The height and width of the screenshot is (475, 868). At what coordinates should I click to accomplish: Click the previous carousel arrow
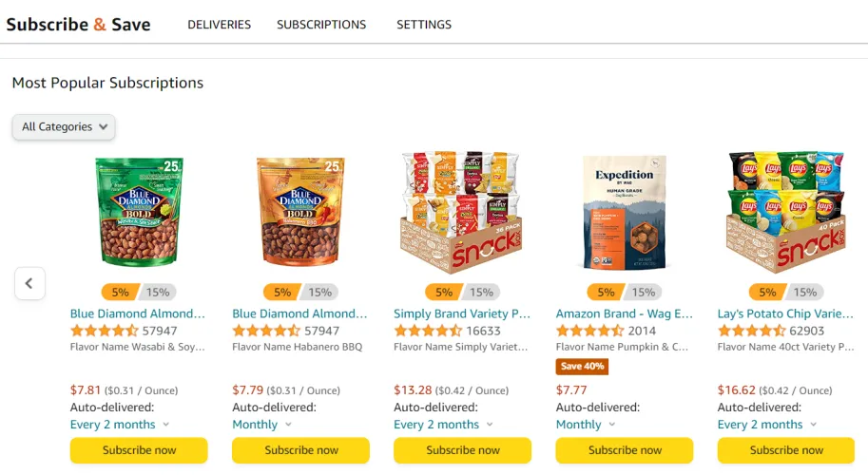29,283
